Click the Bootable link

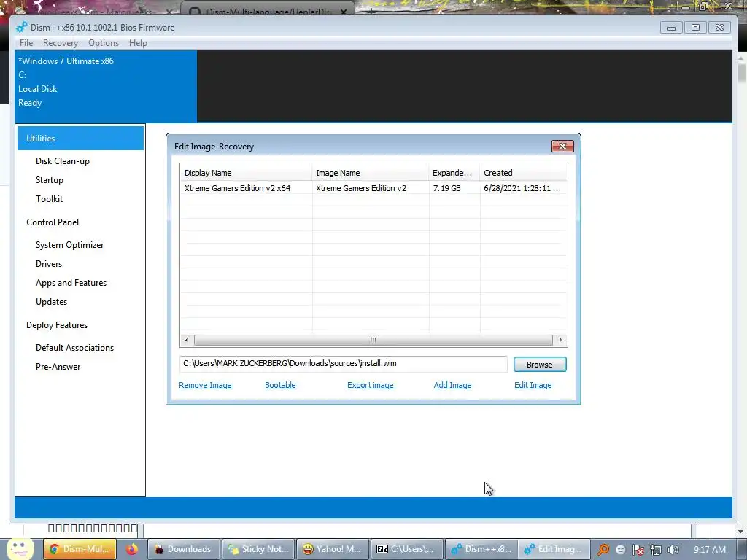[x=280, y=385]
